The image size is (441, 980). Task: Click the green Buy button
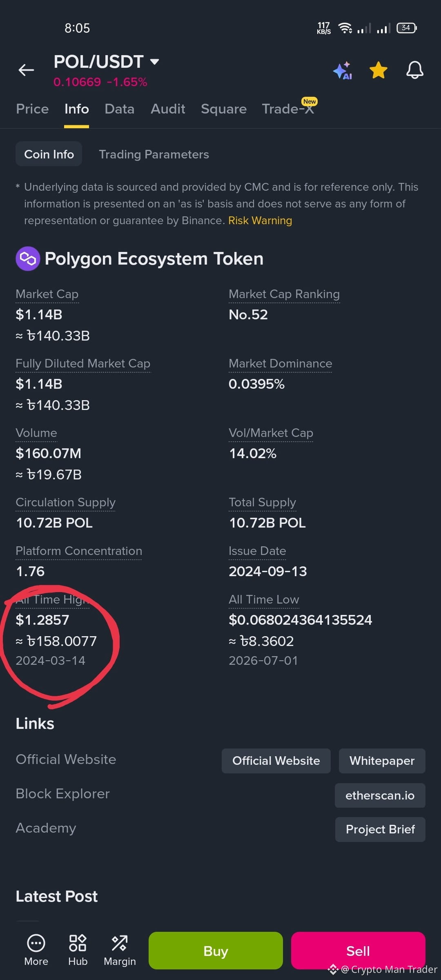click(216, 951)
